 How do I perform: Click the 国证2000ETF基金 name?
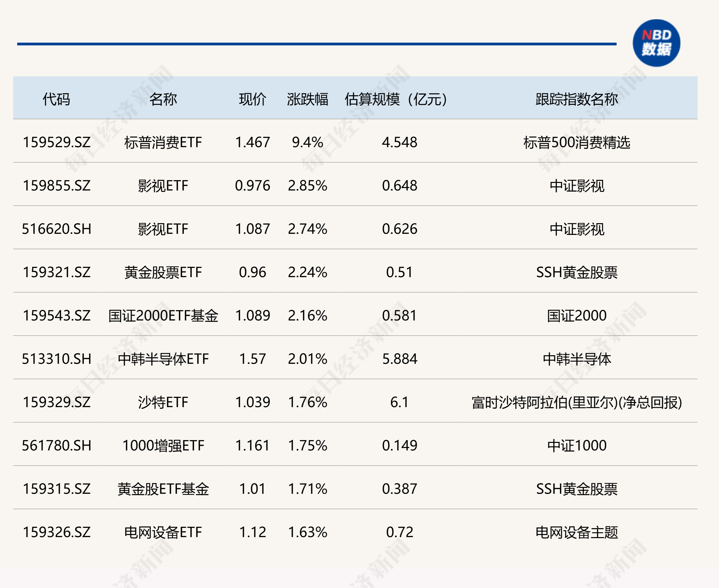point(163,316)
